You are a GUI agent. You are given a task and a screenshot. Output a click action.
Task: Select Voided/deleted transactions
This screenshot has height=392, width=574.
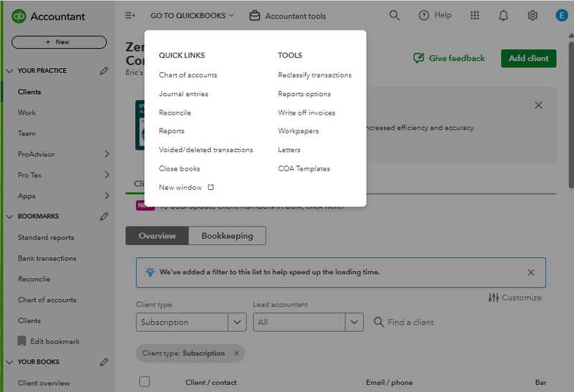click(x=206, y=150)
